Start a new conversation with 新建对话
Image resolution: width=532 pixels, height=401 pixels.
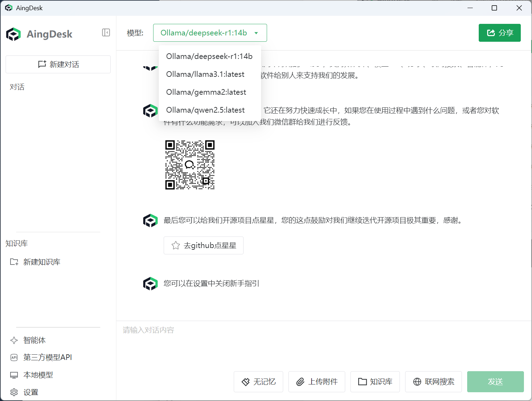(x=58, y=64)
